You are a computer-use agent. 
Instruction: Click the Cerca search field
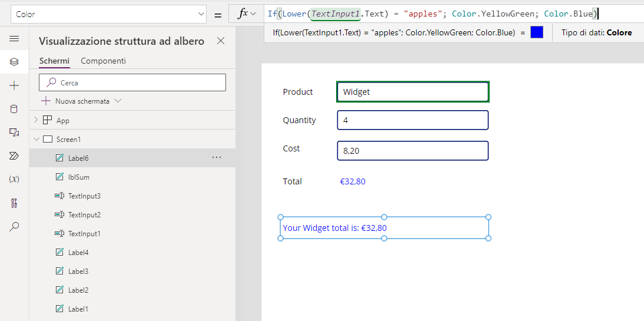point(132,82)
